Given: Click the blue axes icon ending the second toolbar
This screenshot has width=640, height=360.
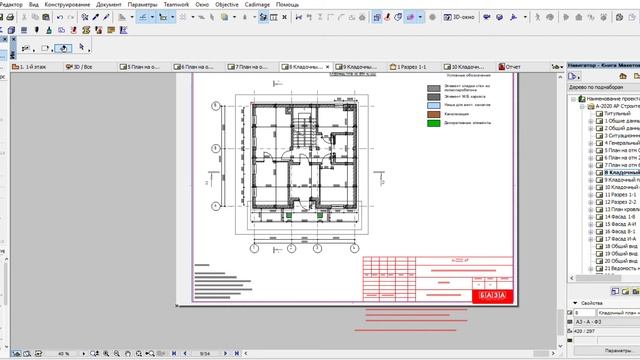Looking at the screenshot, I should coord(124,30).
